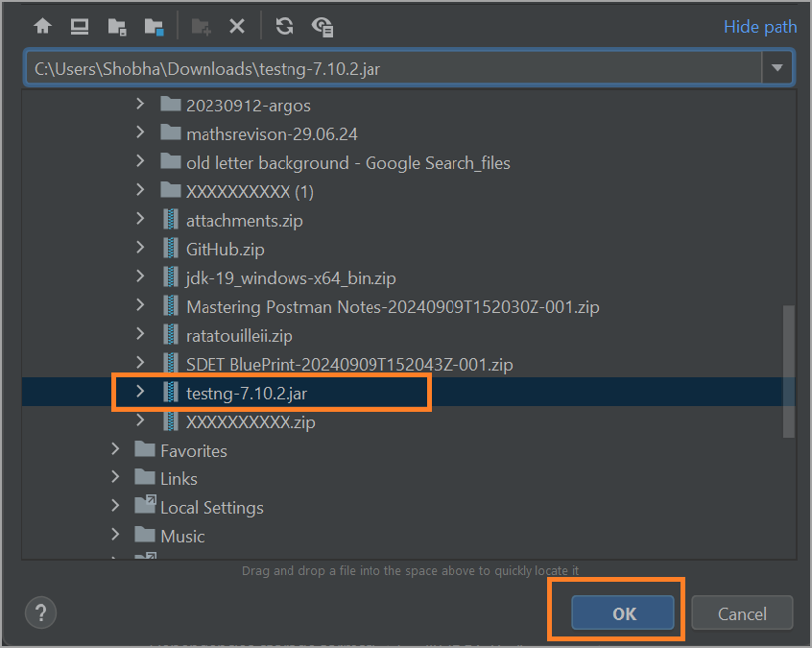Expand the Music folder

(115, 536)
